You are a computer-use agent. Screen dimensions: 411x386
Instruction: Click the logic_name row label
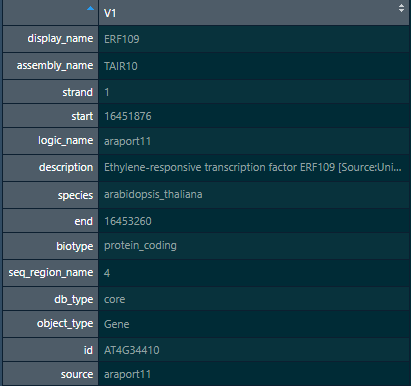(x=65, y=141)
